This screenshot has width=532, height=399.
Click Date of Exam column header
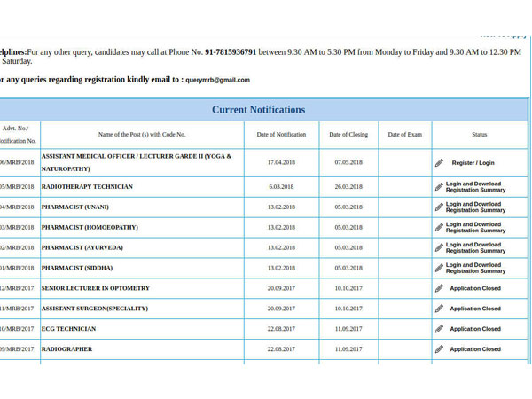click(405, 135)
